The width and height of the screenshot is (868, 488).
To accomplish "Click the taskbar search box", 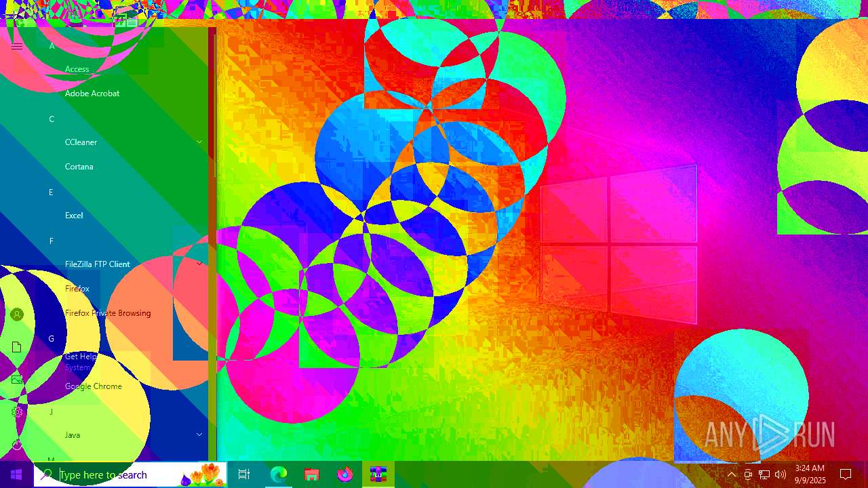I will [x=130, y=474].
